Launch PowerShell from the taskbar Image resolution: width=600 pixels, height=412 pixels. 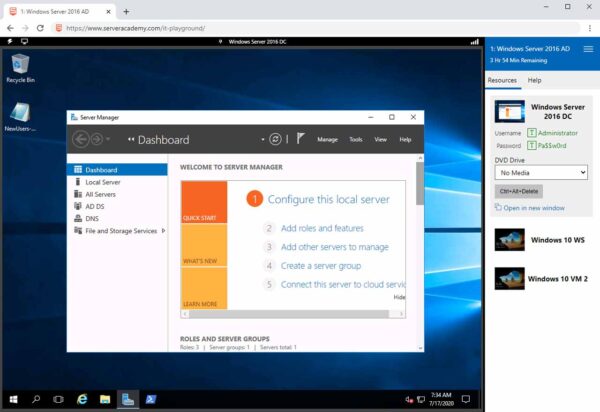coord(151,399)
